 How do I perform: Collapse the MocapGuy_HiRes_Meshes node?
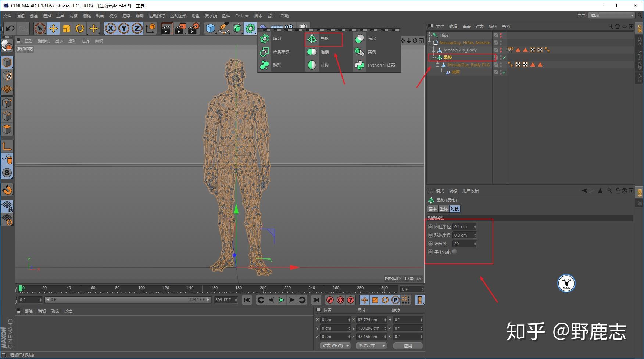tap(429, 43)
